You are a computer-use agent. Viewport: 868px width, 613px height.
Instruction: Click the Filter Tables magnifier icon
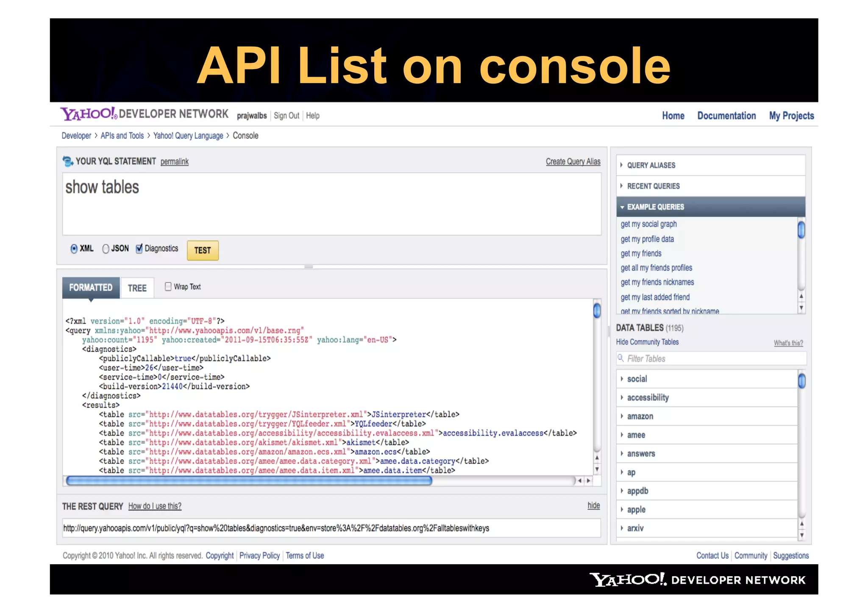coord(621,358)
